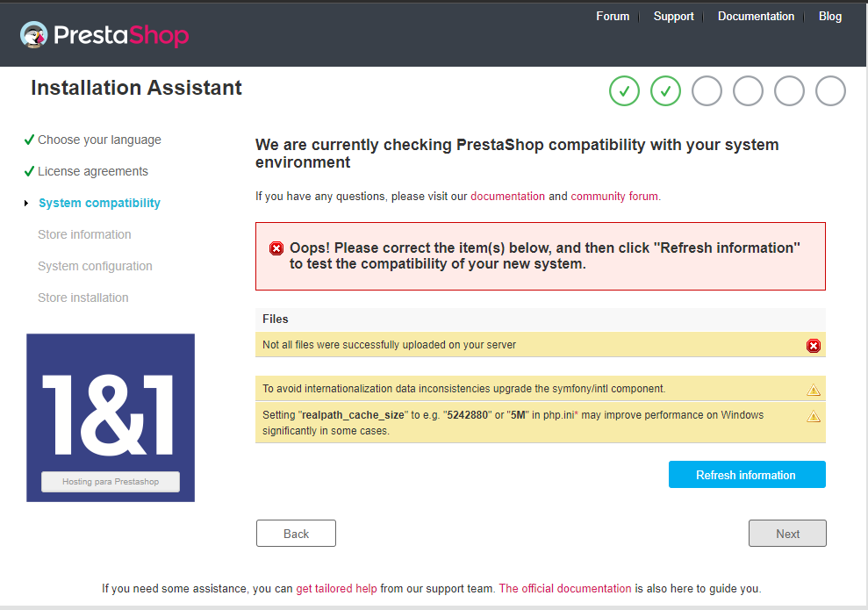The height and width of the screenshot is (610, 868).
Task: Open the Blog header link
Action: (x=830, y=17)
